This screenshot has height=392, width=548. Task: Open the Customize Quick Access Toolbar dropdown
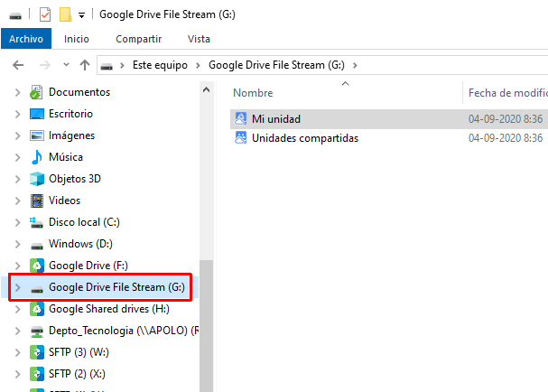(81, 15)
